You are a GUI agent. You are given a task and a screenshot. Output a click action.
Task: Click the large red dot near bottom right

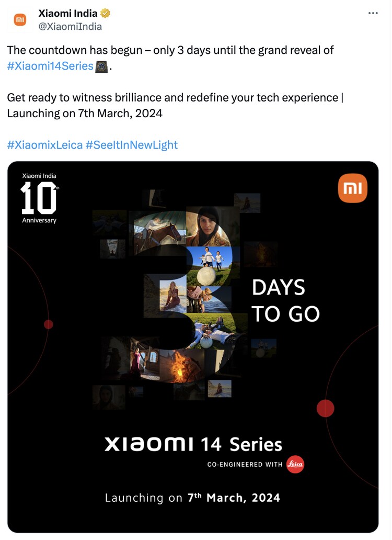(x=325, y=409)
